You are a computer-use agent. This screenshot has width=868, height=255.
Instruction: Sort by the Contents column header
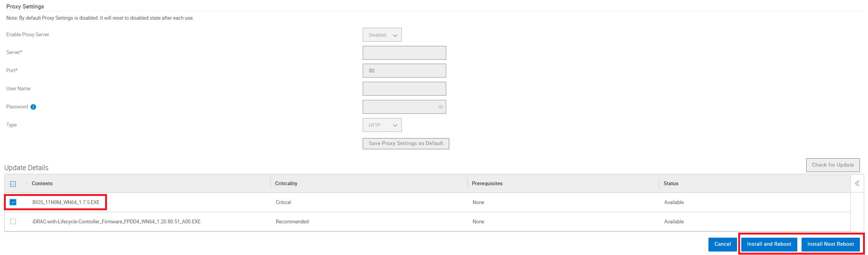(x=42, y=184)
